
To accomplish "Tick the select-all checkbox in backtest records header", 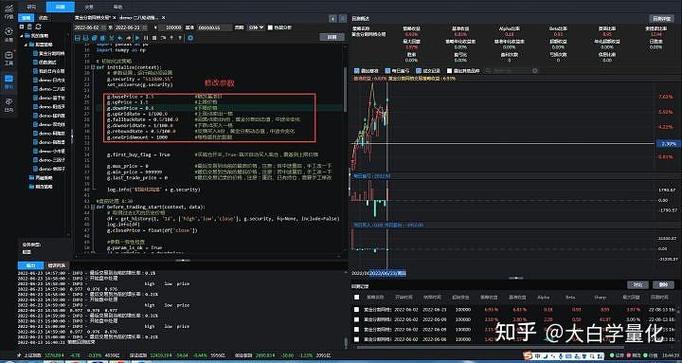I will [x=357, y=297].
